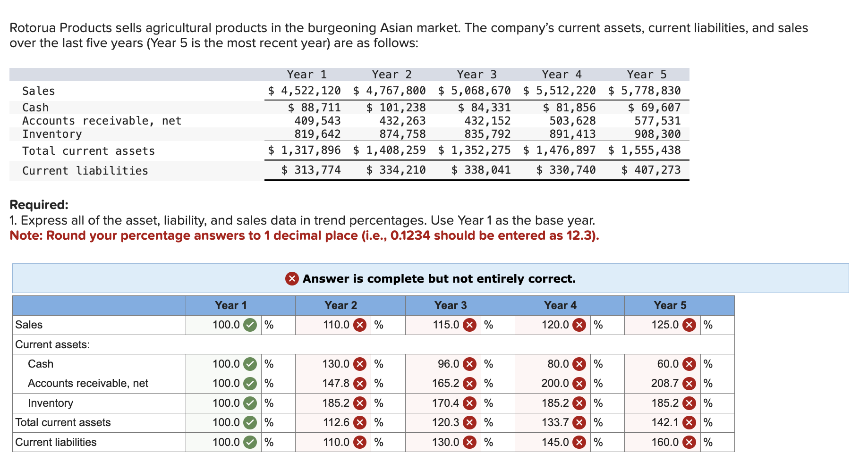Image resolution: width=868 pixels, height=470 pixels.
Task: Click the Year 2 Cash value $ 101,238
Action: (x=396, y=108)
